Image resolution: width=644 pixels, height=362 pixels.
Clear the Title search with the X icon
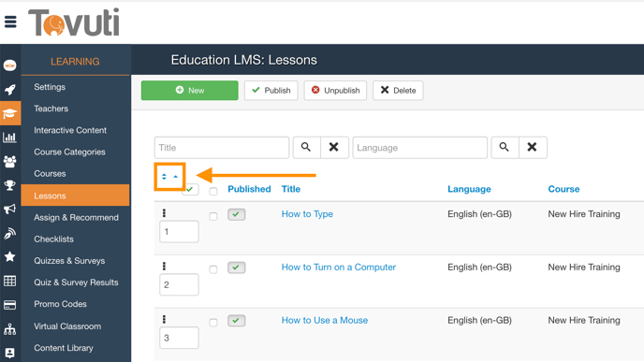[334, 148]
